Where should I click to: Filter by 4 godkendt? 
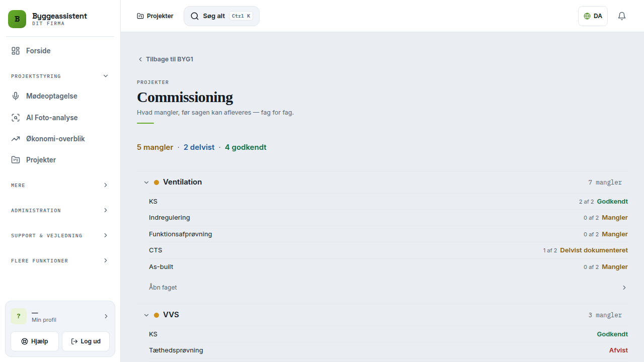(x=246, y=147)
